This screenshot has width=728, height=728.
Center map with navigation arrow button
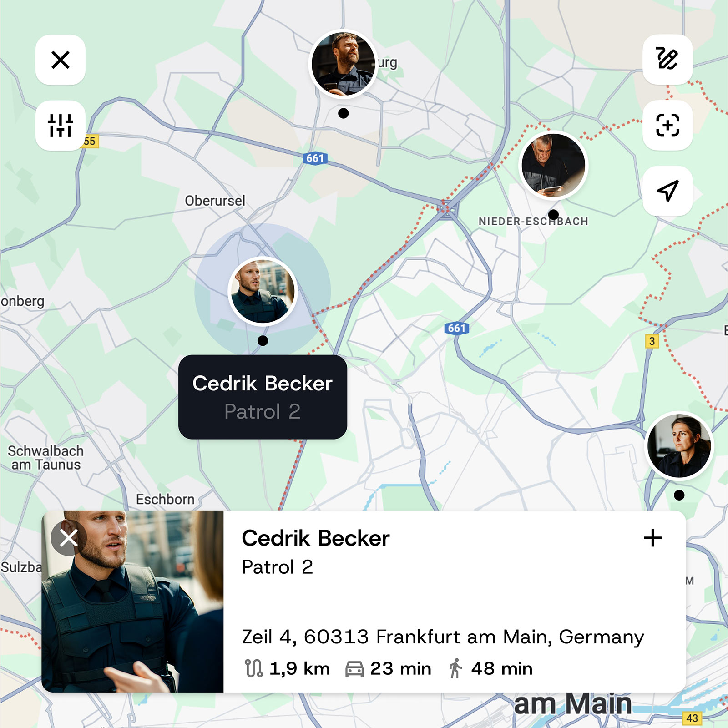(x=667, y=191)
